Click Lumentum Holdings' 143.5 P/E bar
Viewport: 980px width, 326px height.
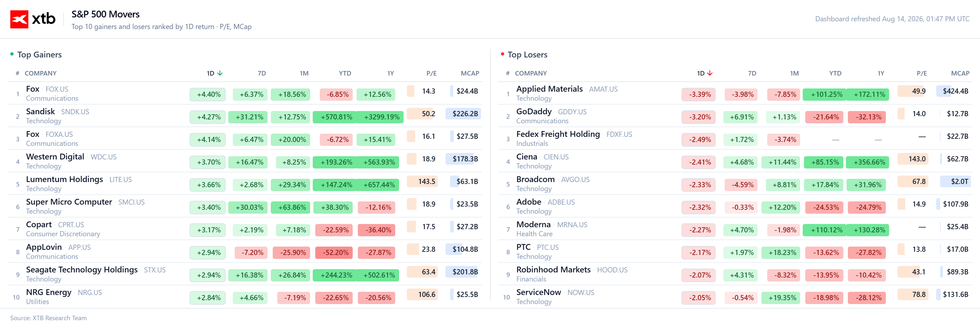pyautogui.click(x=422, y=181)
